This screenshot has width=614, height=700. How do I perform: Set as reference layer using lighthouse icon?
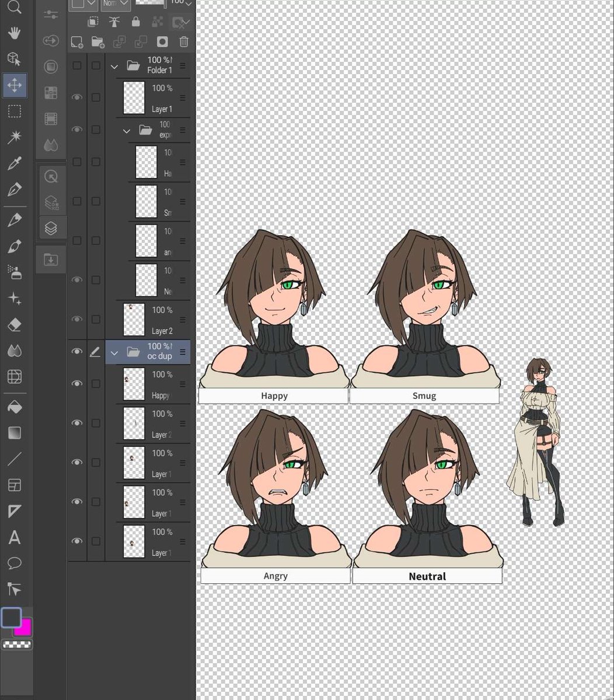114,22
